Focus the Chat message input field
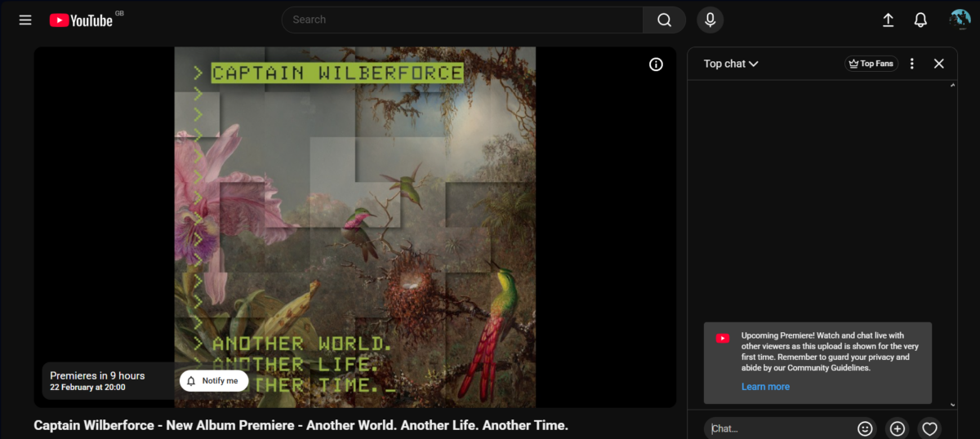Screen dimensions: 980x439 pos(776,428)
